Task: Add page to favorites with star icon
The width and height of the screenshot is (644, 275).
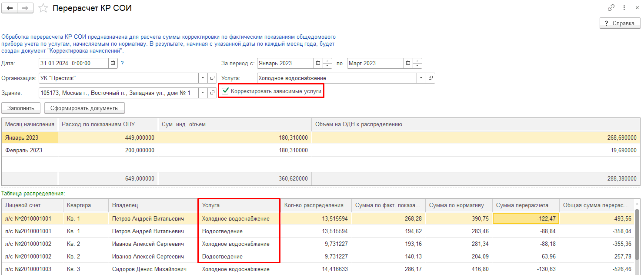Action: click(43, 8)
